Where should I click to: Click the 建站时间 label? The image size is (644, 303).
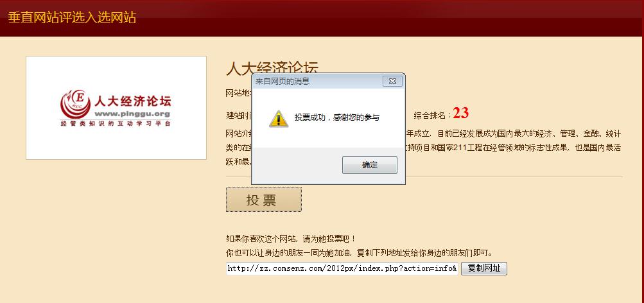239,116
